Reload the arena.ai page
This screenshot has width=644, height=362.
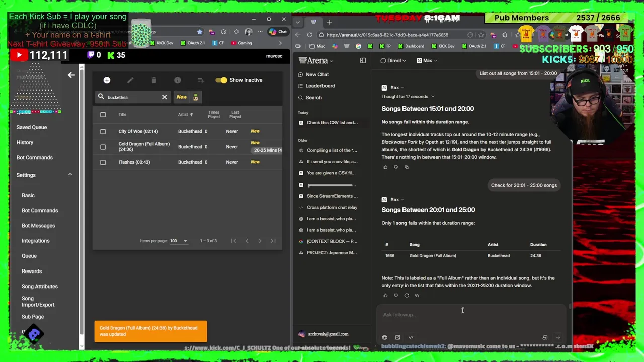pyautogui.click(x=309, y=35)
